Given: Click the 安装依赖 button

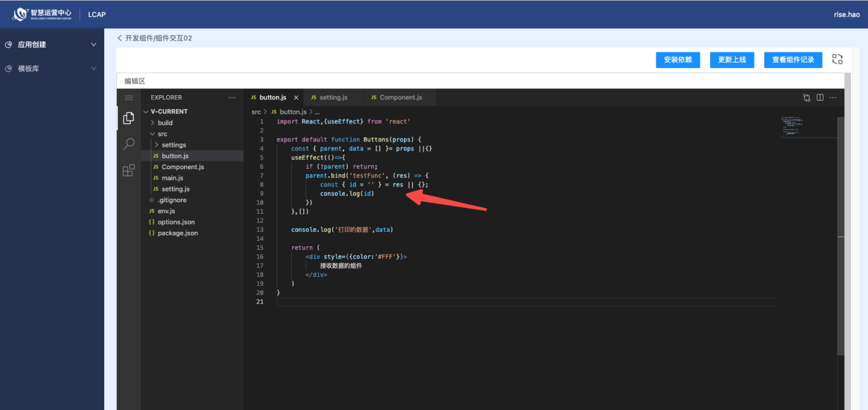Looking at the screenshot, I should (x=678, y=60).
